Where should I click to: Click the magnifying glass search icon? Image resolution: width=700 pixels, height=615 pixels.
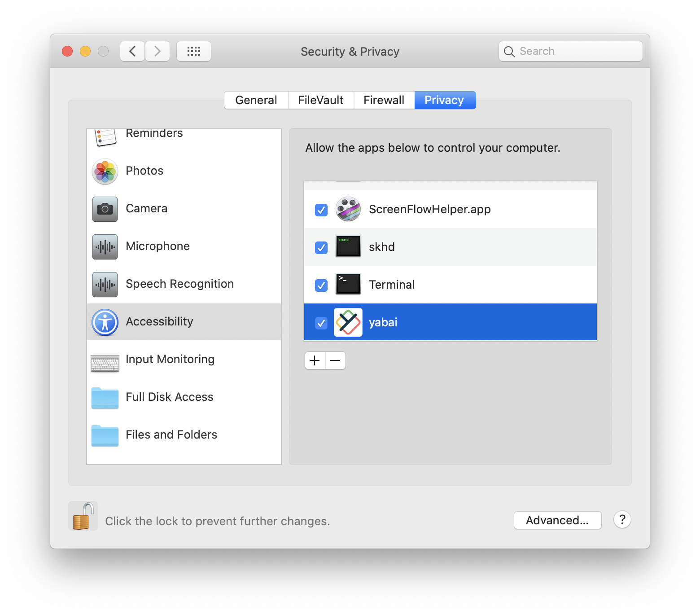coord(509,52)
